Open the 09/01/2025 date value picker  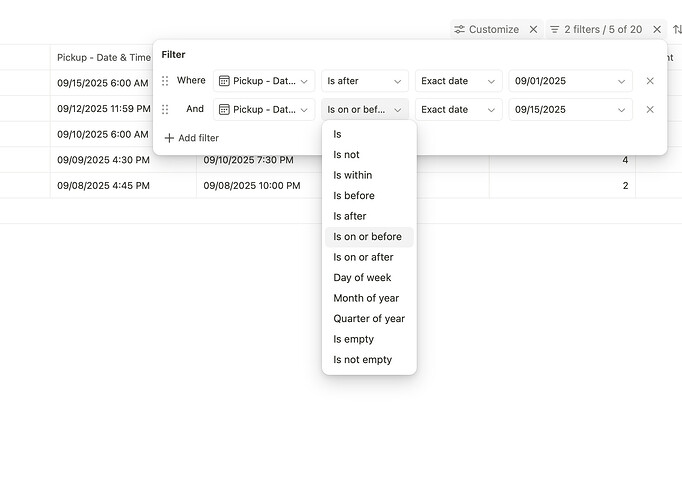[x=570, y=81]
